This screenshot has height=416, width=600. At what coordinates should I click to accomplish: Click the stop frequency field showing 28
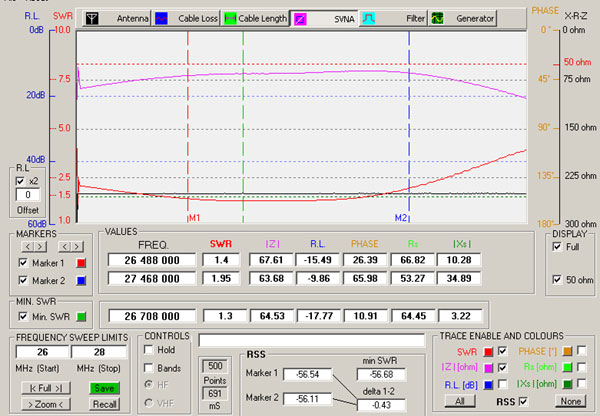coord(99,352)
